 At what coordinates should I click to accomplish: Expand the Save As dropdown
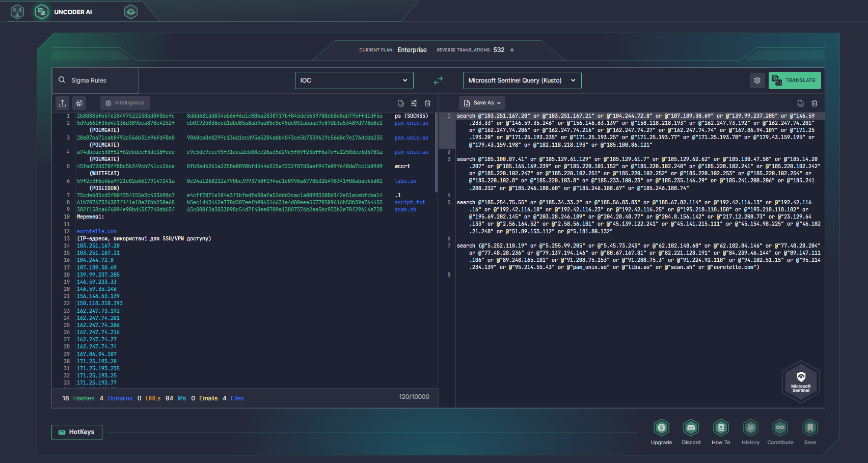(482, 103)
